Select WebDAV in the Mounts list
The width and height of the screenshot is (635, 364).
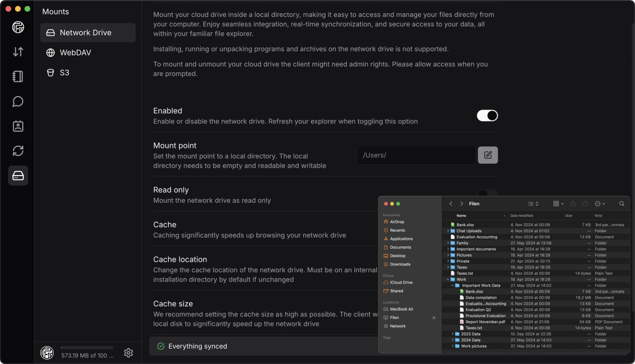click(x=87, y=53)
